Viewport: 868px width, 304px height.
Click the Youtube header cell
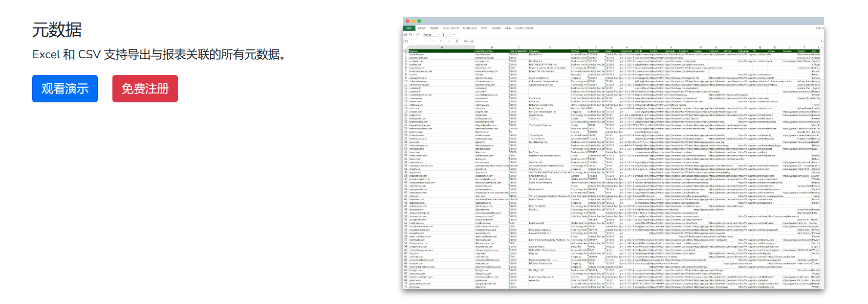click(x=789, y=51)
